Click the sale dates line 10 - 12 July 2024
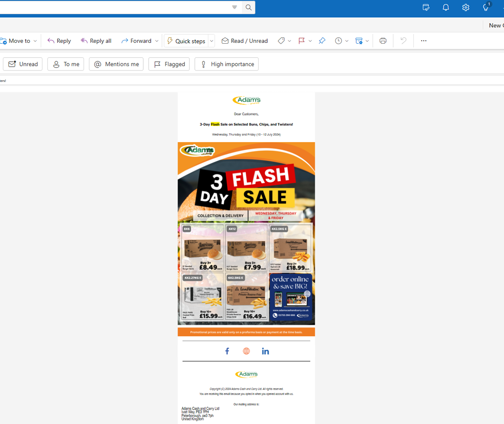 247,134
